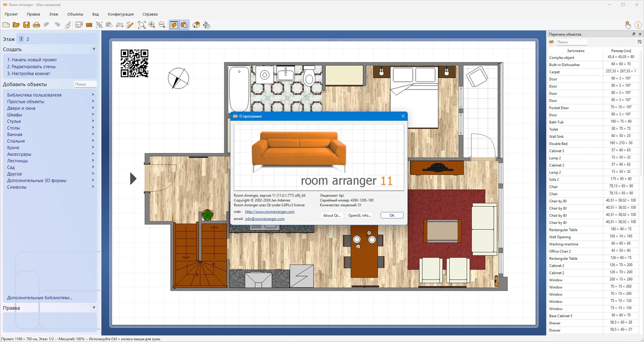Viewport: 644px width, 342px height.
Task: Click 2. Редактировать стены
Action: tap(31, 67)
